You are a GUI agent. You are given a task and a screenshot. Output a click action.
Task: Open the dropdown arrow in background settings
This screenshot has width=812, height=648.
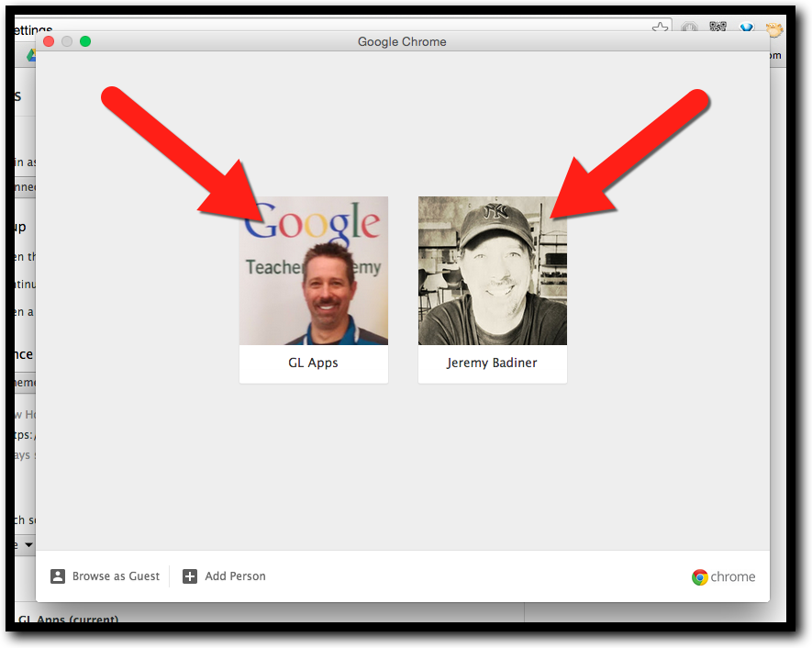click(29, 544)
